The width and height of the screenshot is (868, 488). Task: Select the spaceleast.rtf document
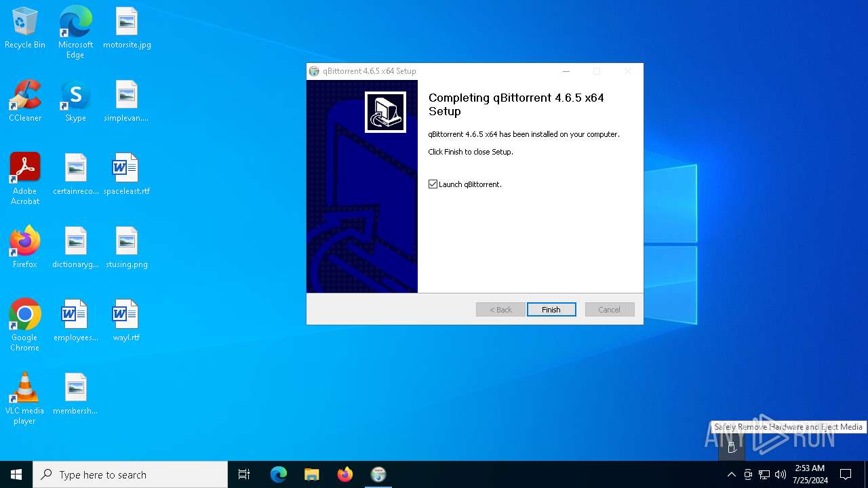tap(127, 175)
